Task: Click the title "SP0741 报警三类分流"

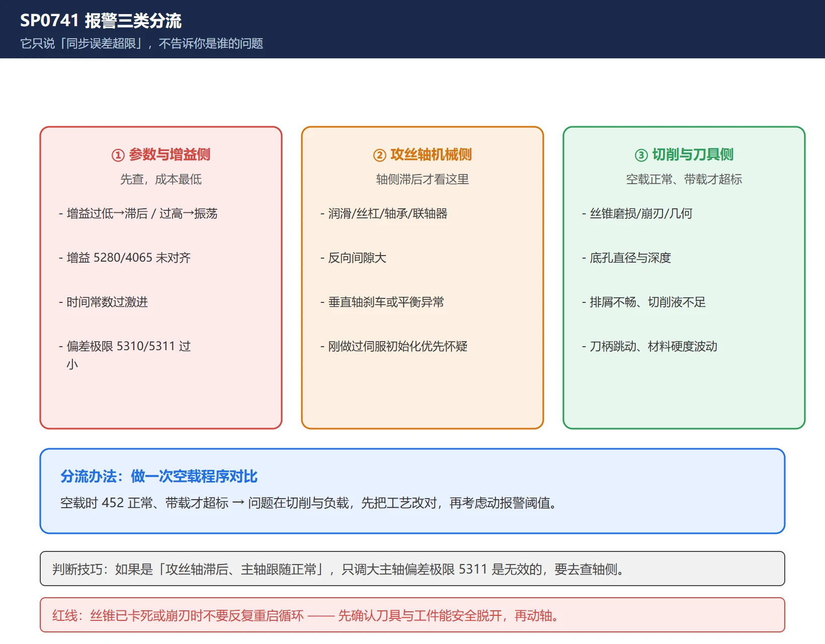Action: click(x=101, y=21)
